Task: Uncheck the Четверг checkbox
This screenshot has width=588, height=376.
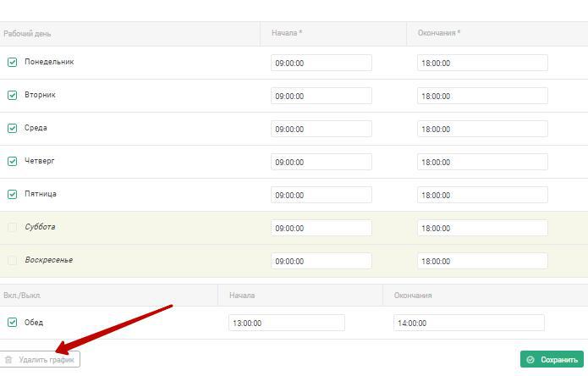Action: click(13, 161)
